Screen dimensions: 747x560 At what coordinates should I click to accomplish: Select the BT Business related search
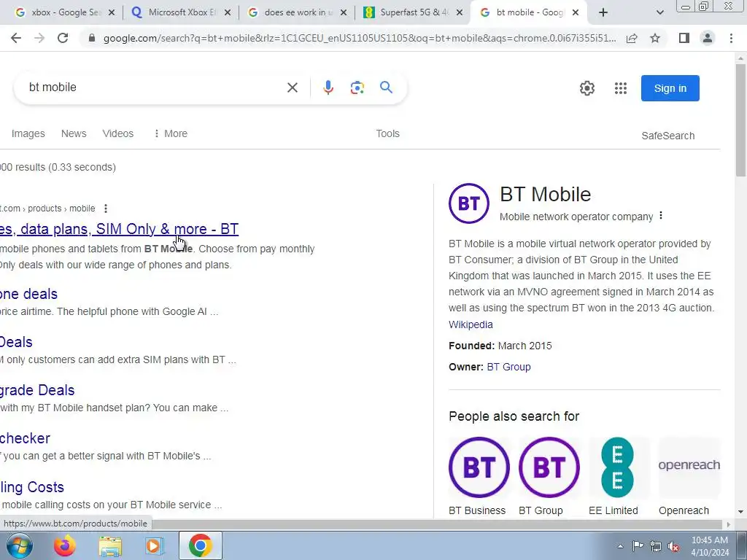coord(479,476)
